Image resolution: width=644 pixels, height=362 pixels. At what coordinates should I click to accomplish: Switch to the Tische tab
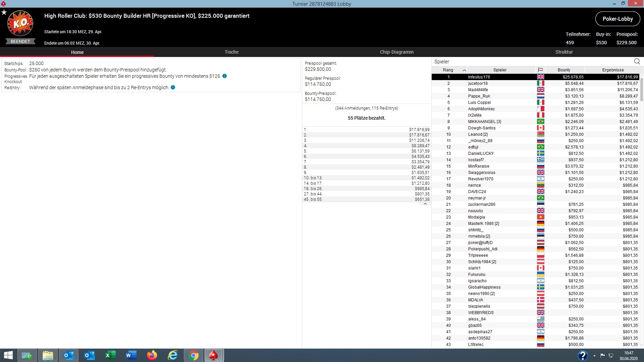(x=231, y=52)
